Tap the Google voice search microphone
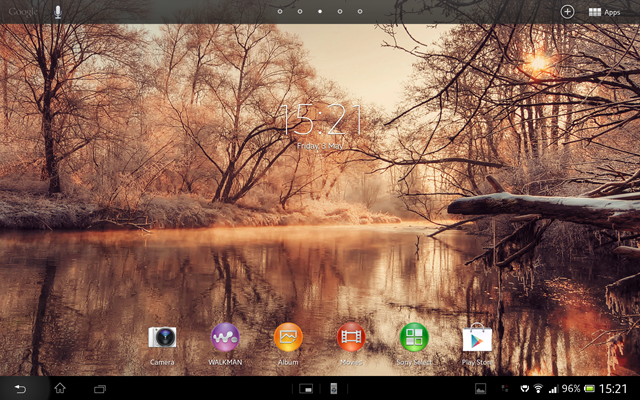The height and width of the screenshot is (400, 640). 58,12
